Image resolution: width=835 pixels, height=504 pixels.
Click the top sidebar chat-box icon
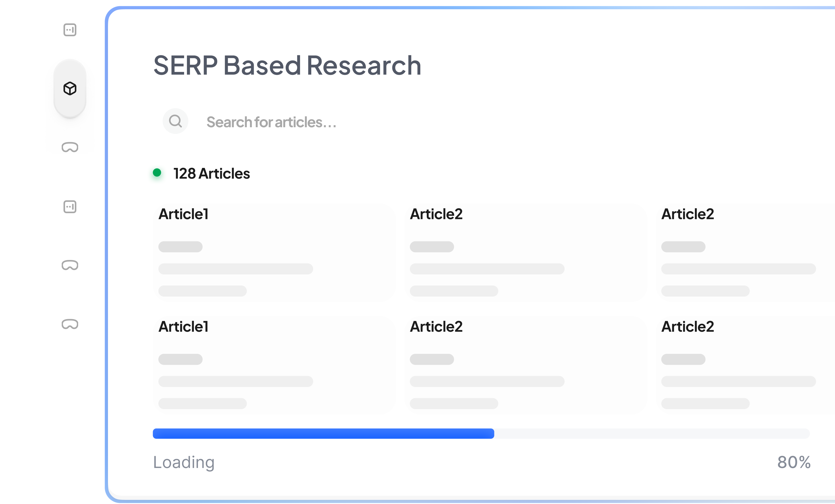pyautogui.click(x=70, y=30)
